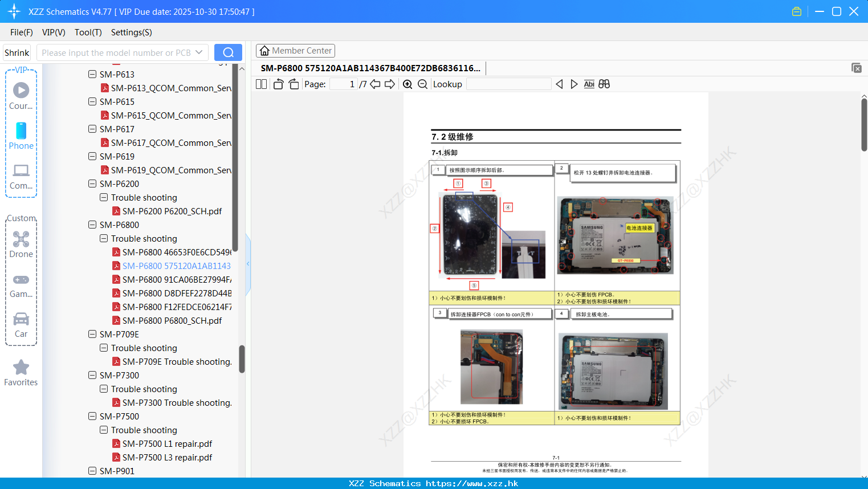Zoom out of the document

(422, 84)
